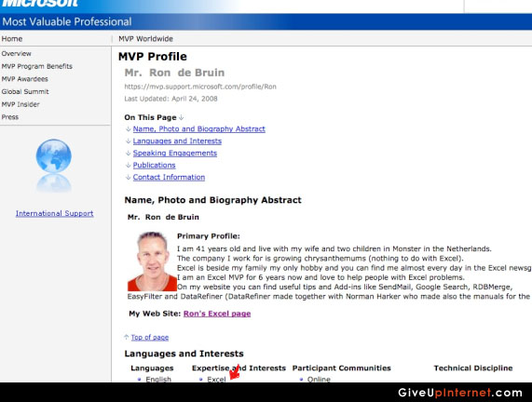The width and height of the screenshot is (532, 402).
Task: Select Overview in the left sidebar
Action: click(x=16, y=54)
